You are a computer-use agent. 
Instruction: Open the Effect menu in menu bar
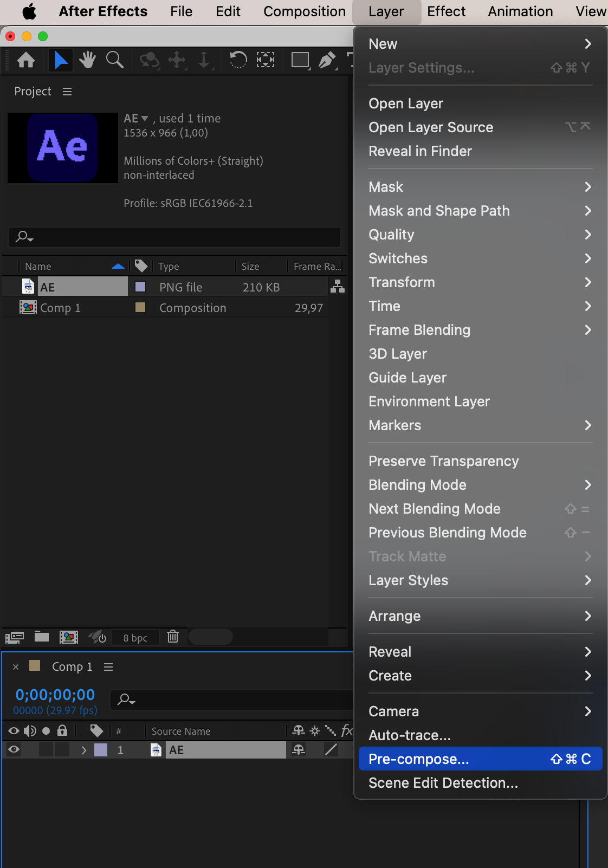click(x=446, y=11)
